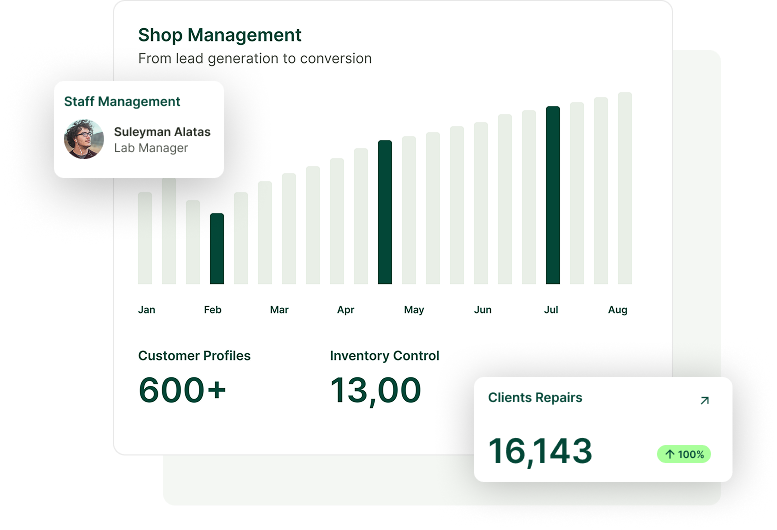Click the Lab Manager role text
The width and height of the screenshot is (777, 530).
coord(151,148)
